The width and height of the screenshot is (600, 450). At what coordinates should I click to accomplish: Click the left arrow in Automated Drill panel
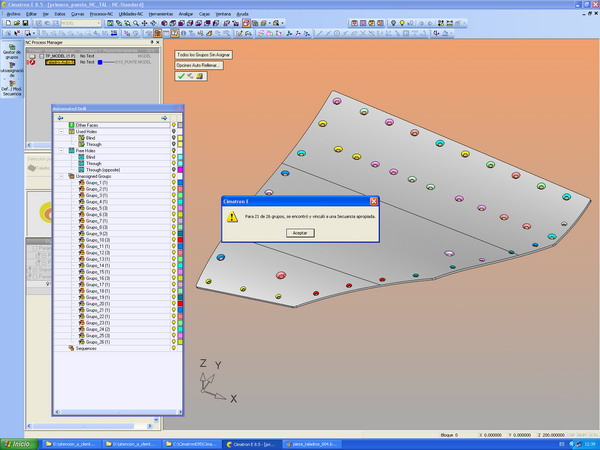coord(60,117)
